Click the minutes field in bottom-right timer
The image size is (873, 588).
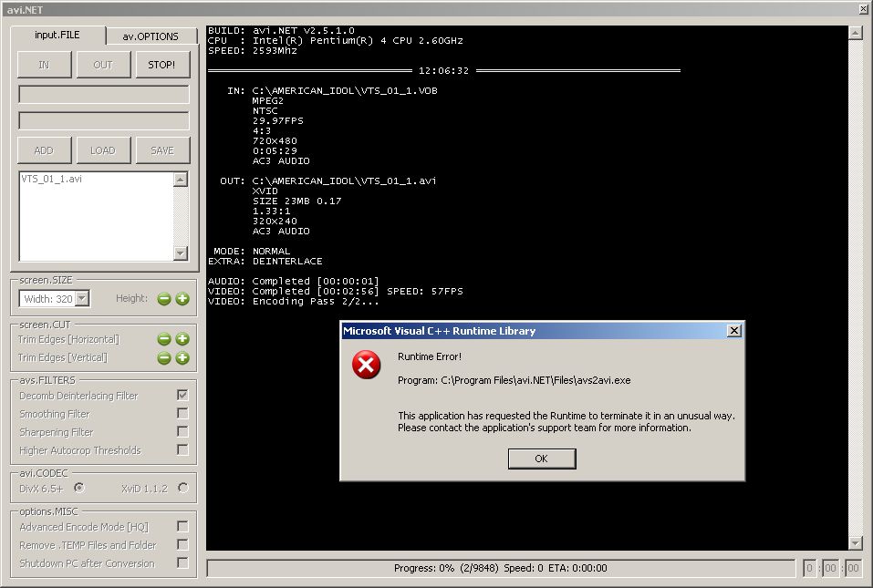point(830,568)
